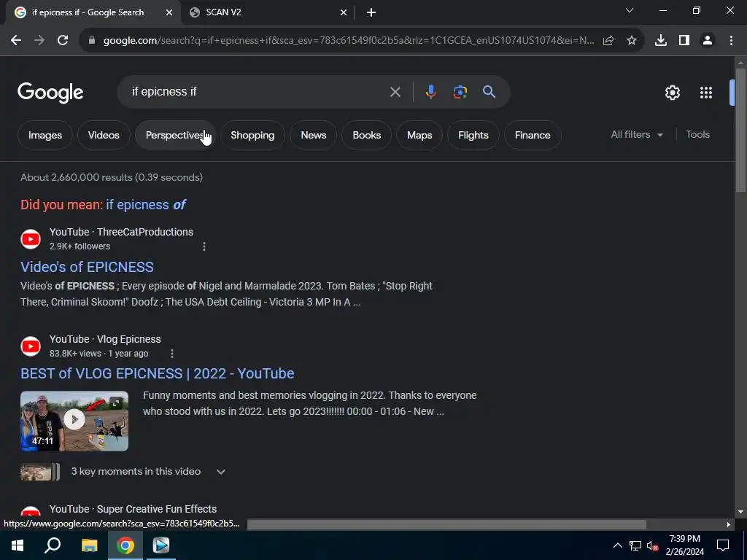Click the magnifier search button

pyautogui.click(x=489, y=92)
